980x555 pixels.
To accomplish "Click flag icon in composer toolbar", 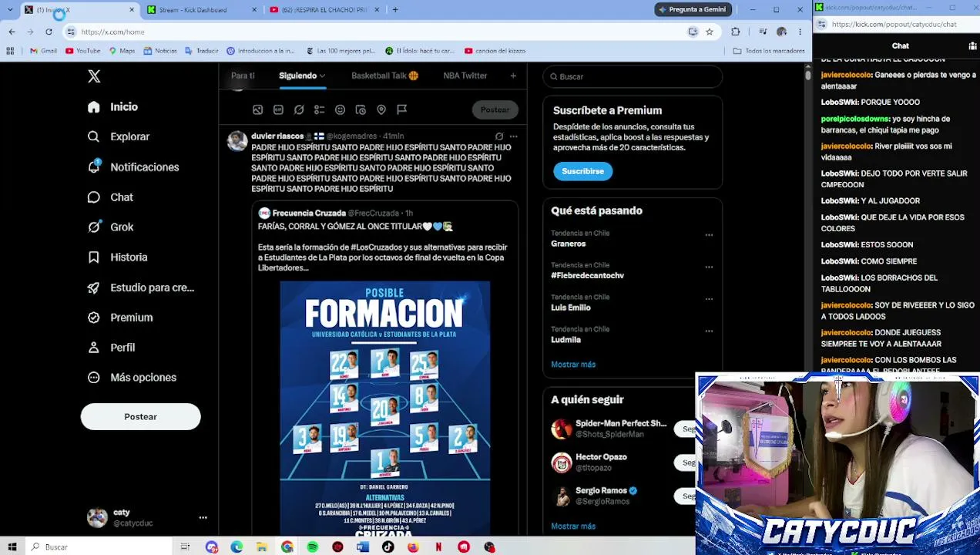I will 401,109.
